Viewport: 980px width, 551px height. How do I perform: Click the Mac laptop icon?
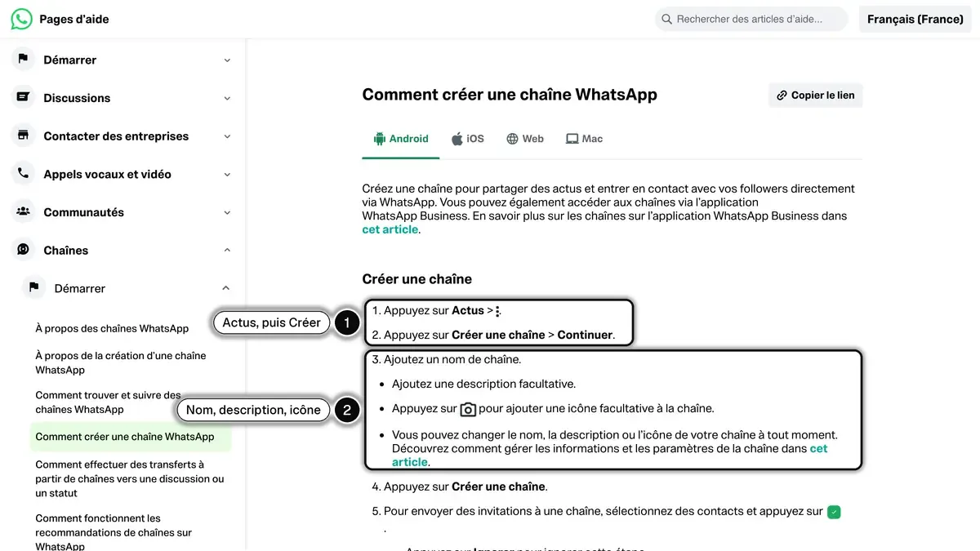tap(572, 139)
